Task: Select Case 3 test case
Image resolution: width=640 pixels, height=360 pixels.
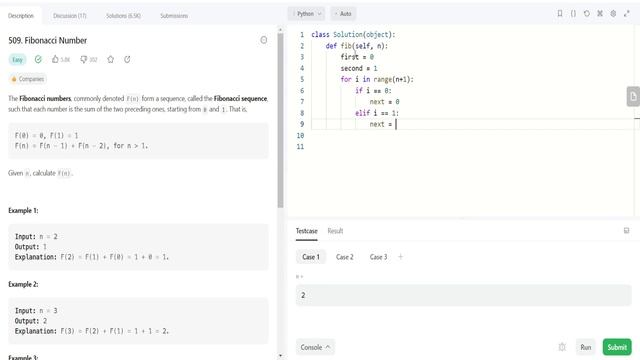Action: coord(378,257)
